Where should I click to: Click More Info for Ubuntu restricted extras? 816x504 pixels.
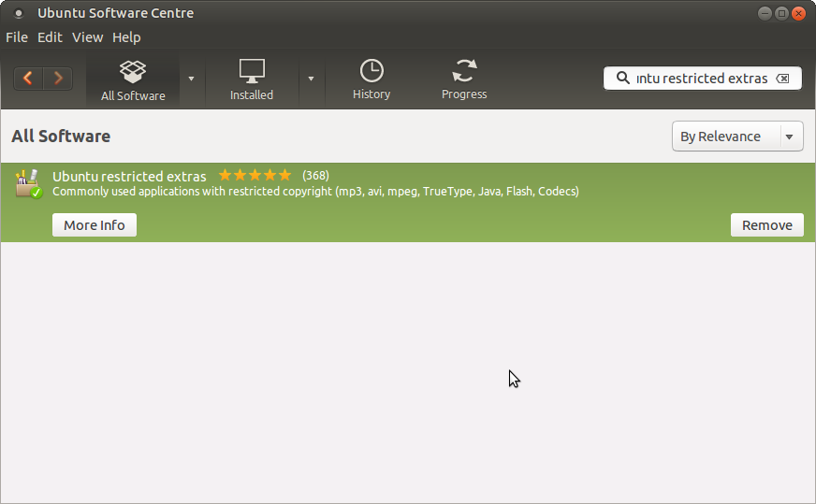coord(95,225)
